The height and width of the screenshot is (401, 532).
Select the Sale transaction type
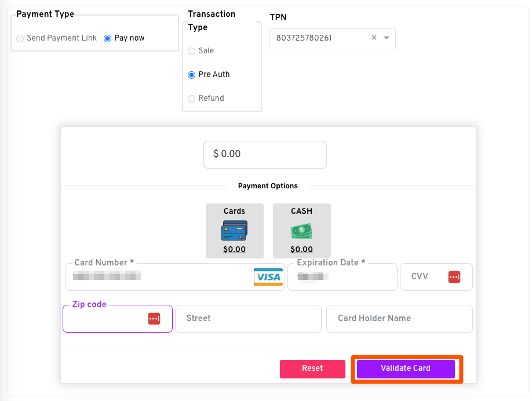(192, 51)
